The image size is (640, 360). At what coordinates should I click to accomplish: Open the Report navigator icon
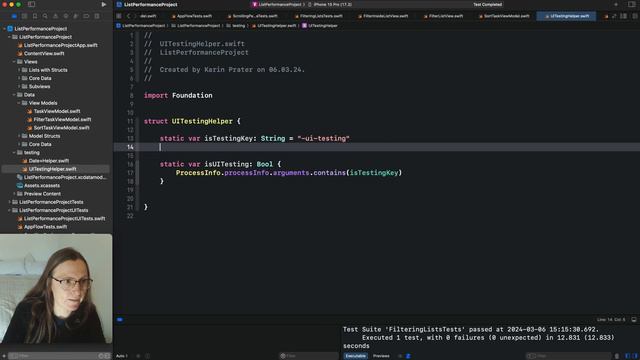pos(97,16)
